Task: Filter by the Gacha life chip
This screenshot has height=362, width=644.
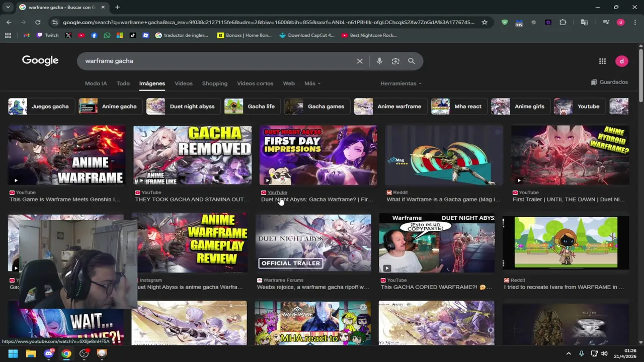Action: [x=253, y=107]
